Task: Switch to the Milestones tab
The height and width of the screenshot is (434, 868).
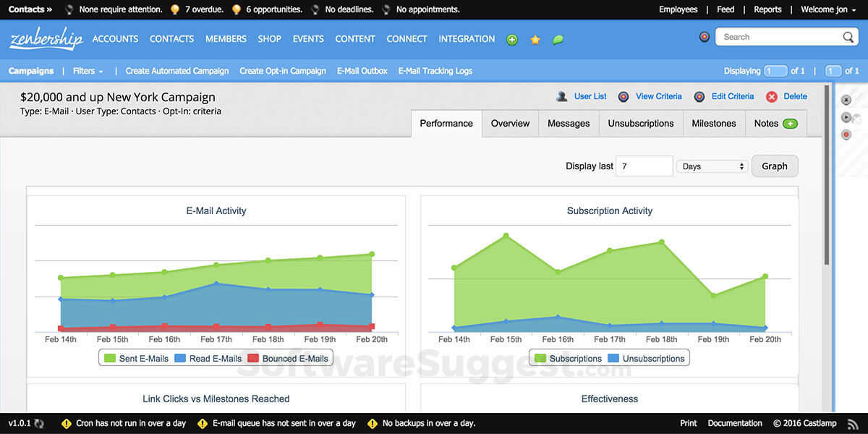Action: 713,124
